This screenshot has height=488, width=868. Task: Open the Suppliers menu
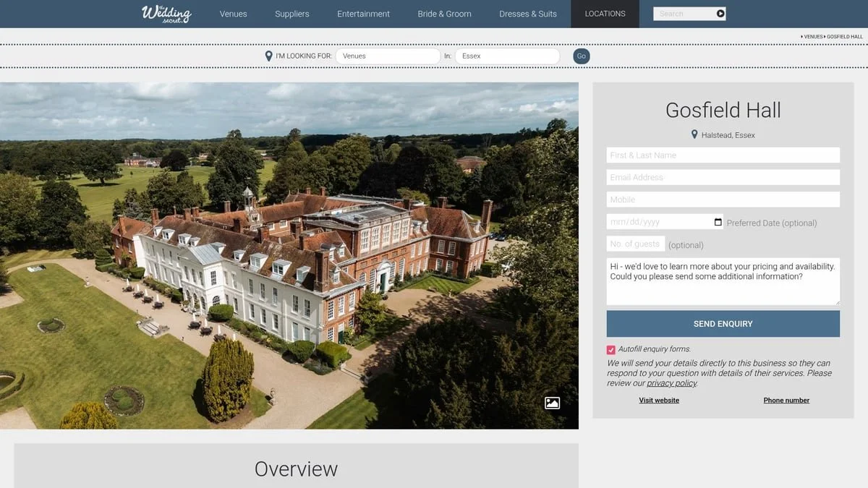point(292,14)
